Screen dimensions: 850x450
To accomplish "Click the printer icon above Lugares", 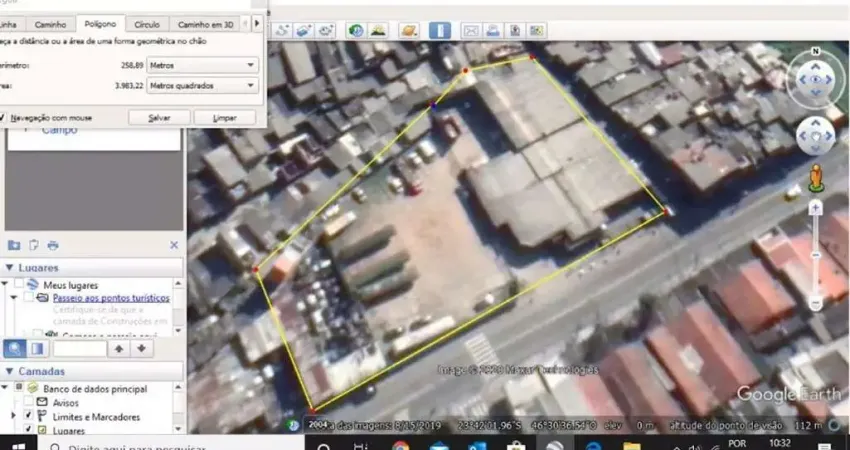I will coord(53,245).
